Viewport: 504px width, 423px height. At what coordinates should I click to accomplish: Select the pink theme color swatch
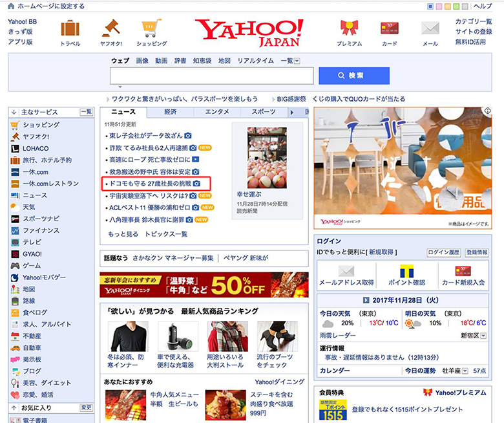[x=439, y=6]
